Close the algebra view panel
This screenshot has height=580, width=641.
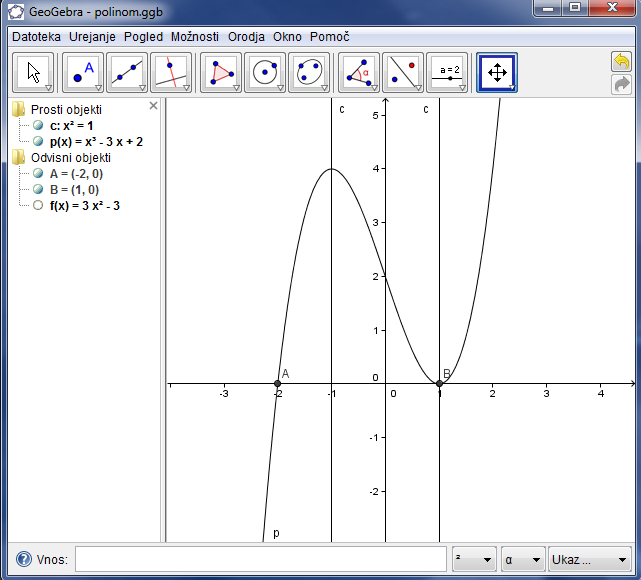(x=153, y=105)
